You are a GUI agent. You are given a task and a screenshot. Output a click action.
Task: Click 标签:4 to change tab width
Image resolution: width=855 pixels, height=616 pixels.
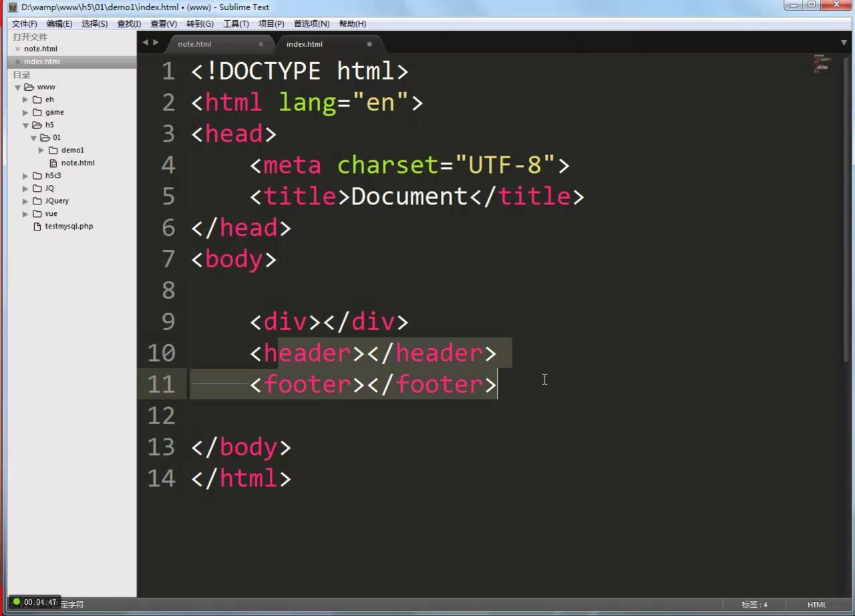[755, 604]
